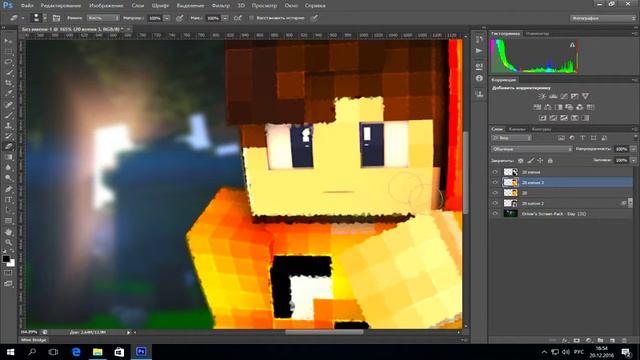The height and width of the screenshot is (360, 640).
Task: Open the 'Окно' menu
Action: click(291, 6)
